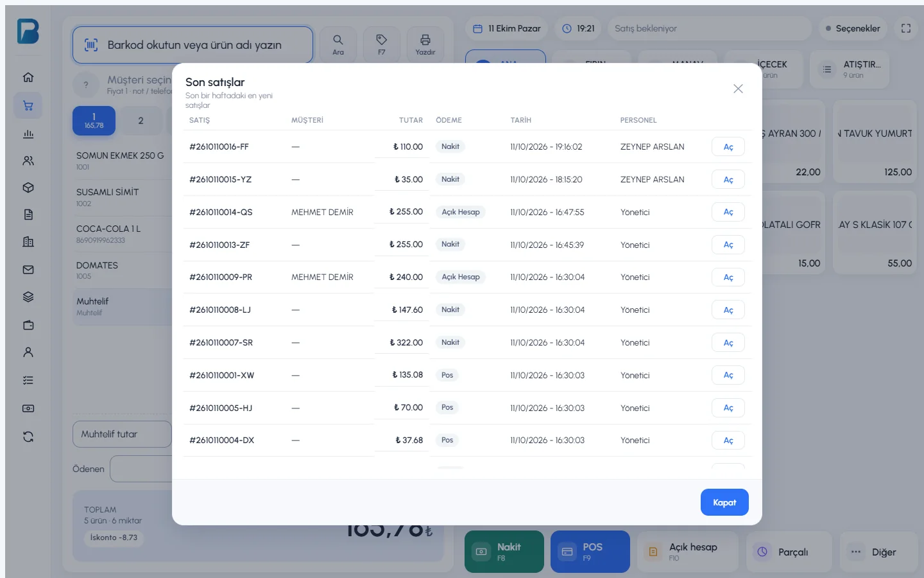Screen dimensions: 924x578
Task: Click the POS F9 payment button
Action: pyautogui.click(x=590, y=552)
